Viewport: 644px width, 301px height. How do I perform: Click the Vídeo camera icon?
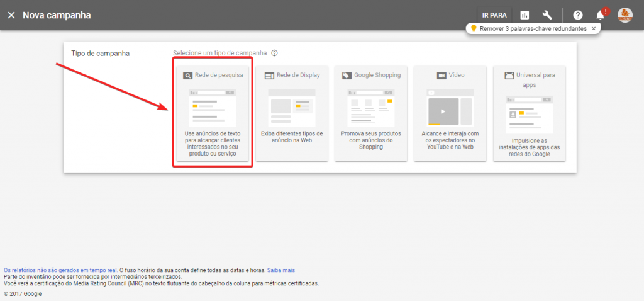pyautogui.click(x=441, y=76)
